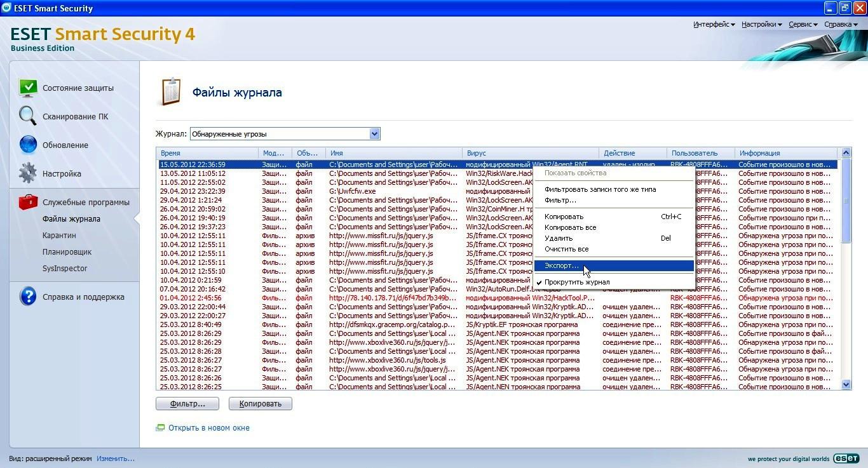Click the globe icon for Обновление
The width and height of the screenshot is (868, 468).
coord(28,145)
